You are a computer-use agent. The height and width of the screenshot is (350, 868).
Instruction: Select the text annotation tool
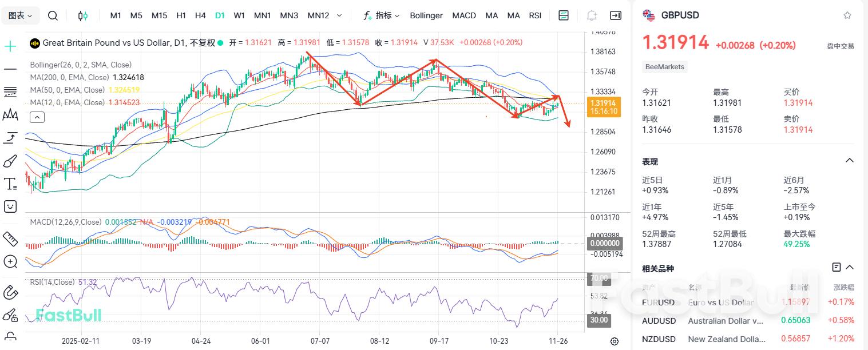pyautogui.click(x=10, y=184)
